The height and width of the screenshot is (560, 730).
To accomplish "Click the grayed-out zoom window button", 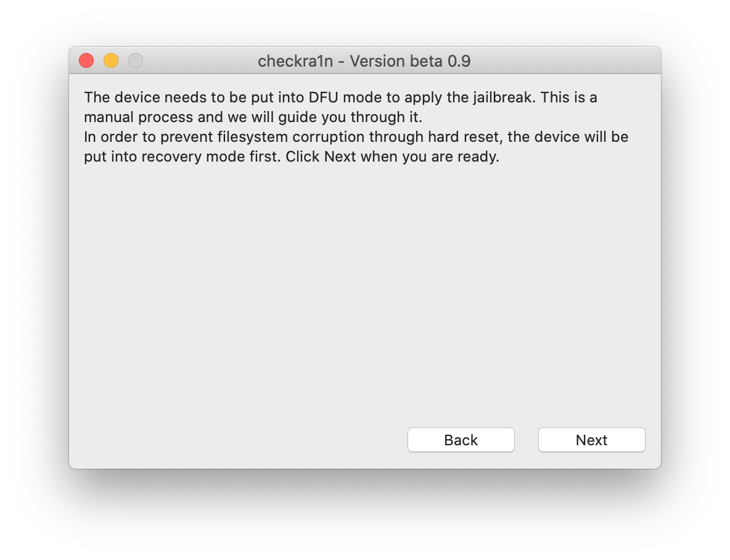I will [136, 60].
